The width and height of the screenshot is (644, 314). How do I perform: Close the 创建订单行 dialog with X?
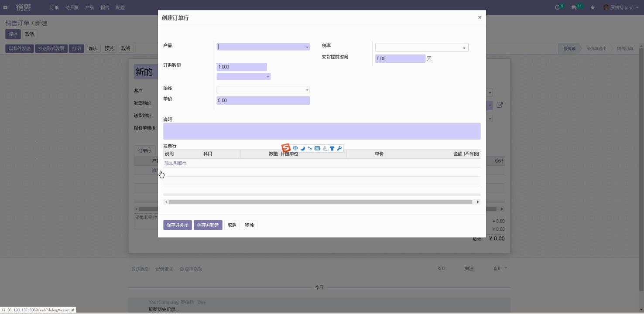coord(480,17)
